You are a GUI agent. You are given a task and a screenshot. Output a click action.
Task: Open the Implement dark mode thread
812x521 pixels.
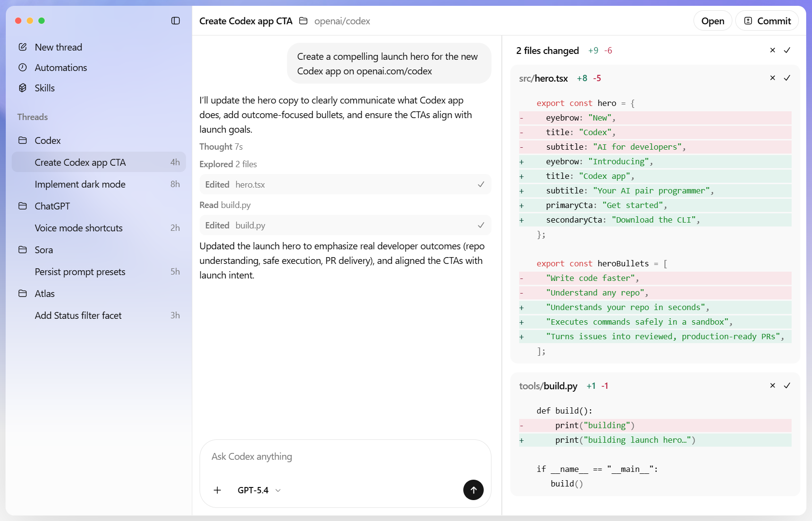point(99,184)
